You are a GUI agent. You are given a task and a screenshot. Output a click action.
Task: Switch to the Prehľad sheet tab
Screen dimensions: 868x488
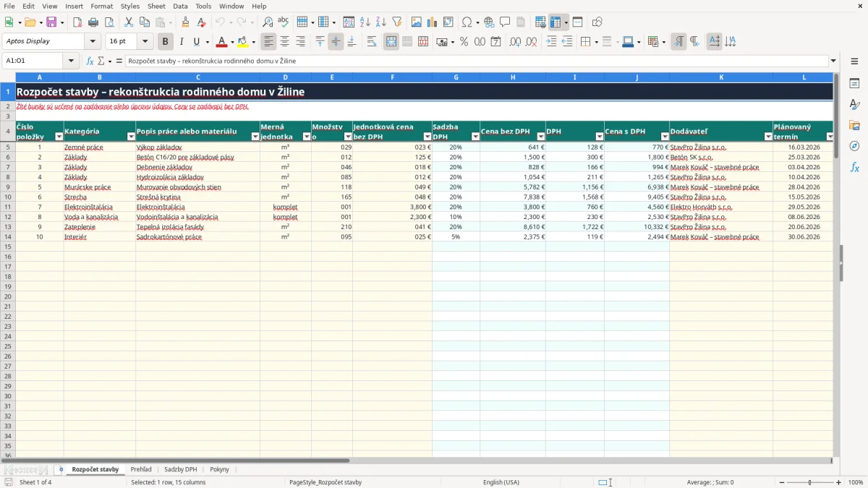[141, 470]
